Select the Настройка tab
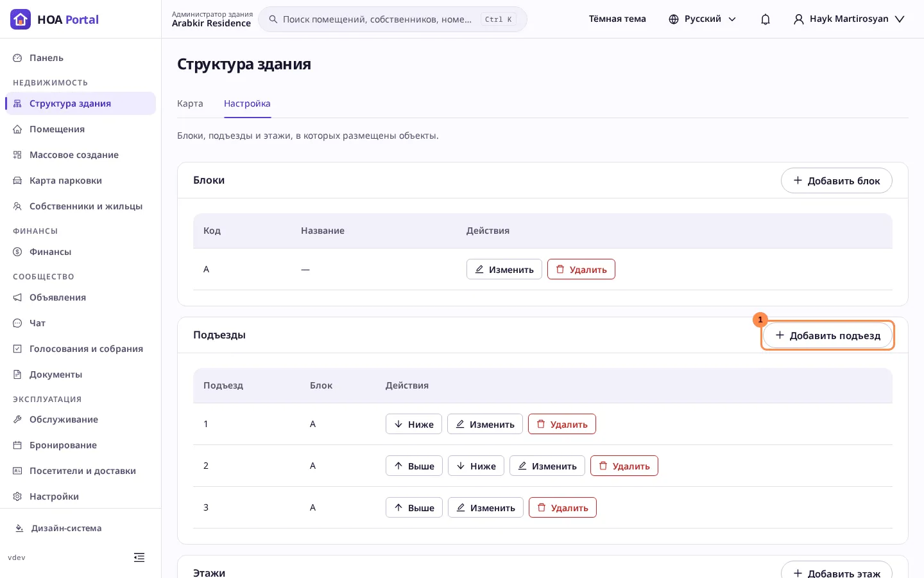The image size is (924, 578). (247, 104)
